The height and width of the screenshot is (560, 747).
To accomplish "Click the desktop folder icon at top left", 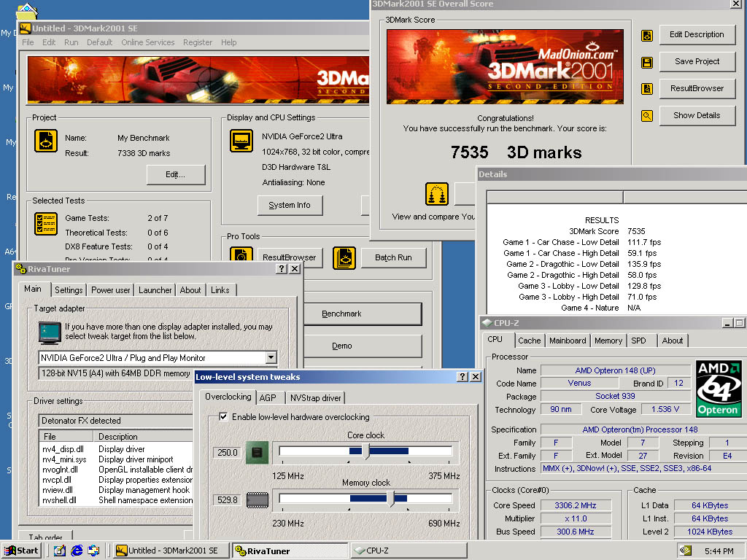I will pyautogui.click(x=27, y=11).
